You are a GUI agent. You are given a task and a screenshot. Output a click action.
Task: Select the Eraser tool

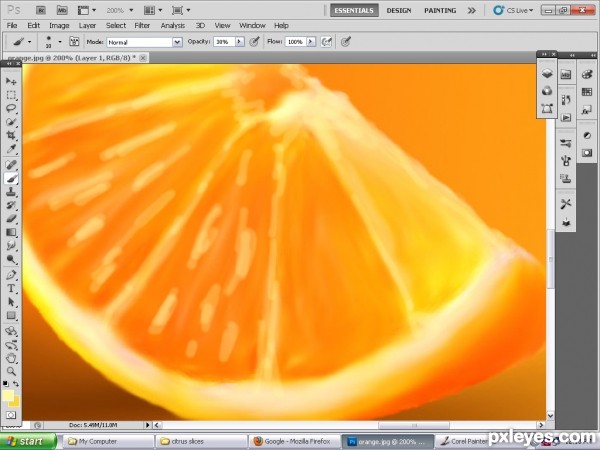point(11,219)
